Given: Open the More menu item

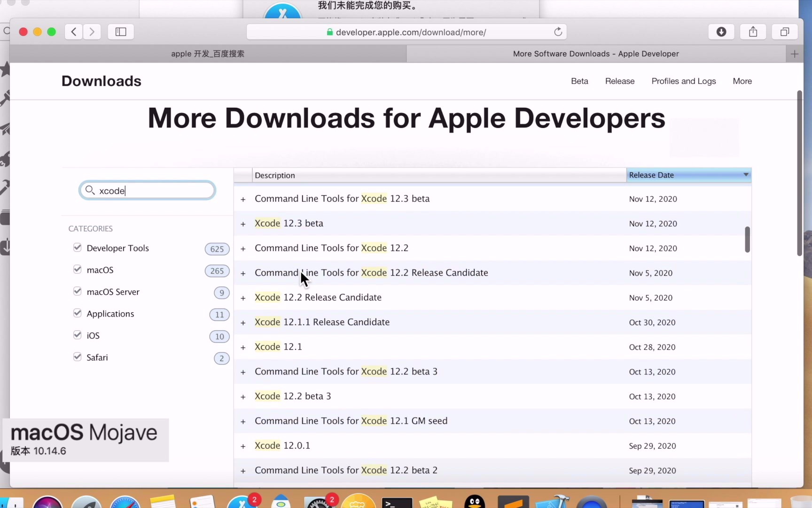Looking at the screenshot, I should pos(742,81).
